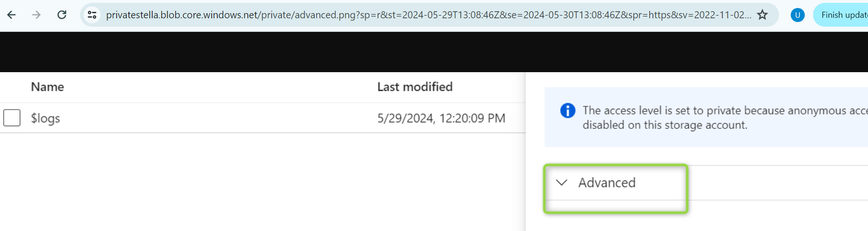Click the 5/29/2024 last modified timestamp

[x=441, y=119]
